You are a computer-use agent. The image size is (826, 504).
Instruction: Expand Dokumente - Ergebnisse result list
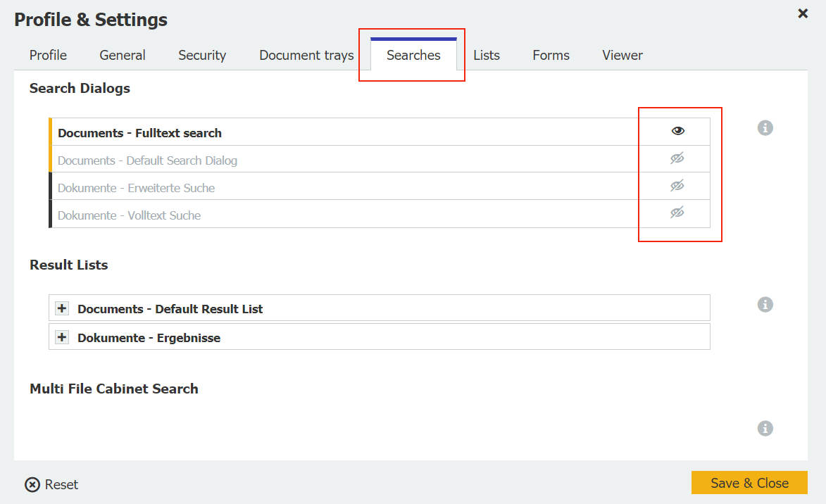click(x=62, y=337)
